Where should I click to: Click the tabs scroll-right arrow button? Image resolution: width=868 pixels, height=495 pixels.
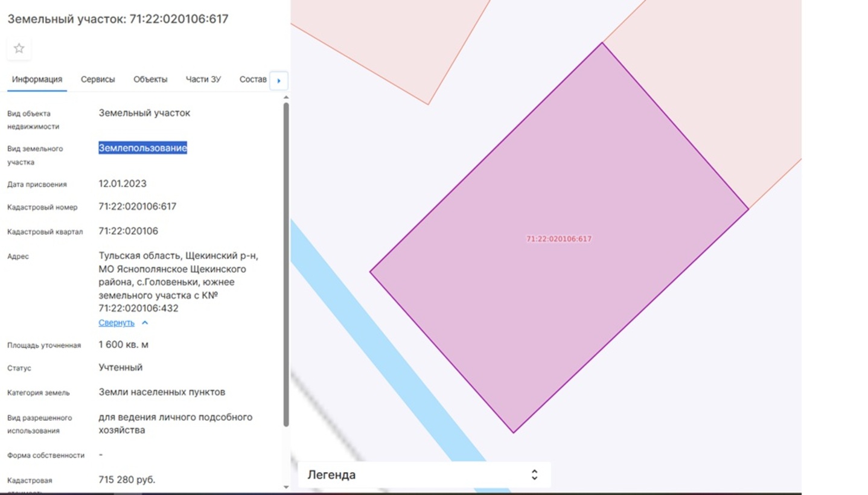[279, 80]
